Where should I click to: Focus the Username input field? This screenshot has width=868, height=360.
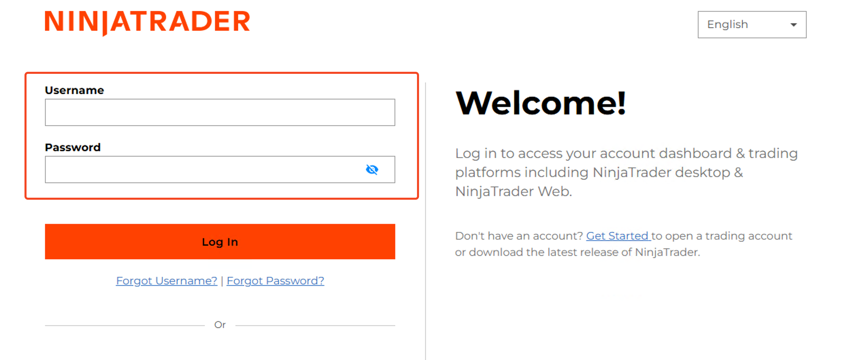220,112
